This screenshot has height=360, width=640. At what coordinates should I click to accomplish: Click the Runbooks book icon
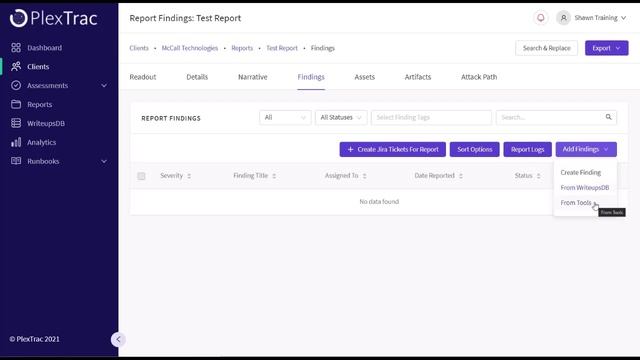point(16,161)
